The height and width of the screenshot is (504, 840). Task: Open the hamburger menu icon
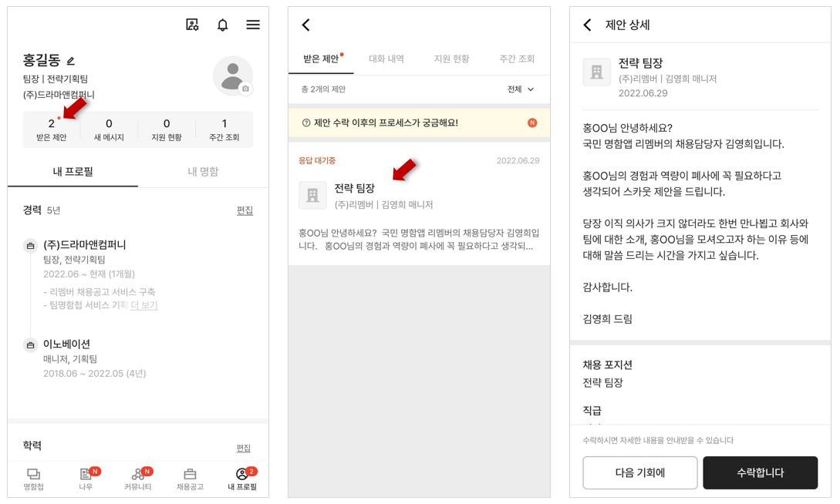click(253, 25)
